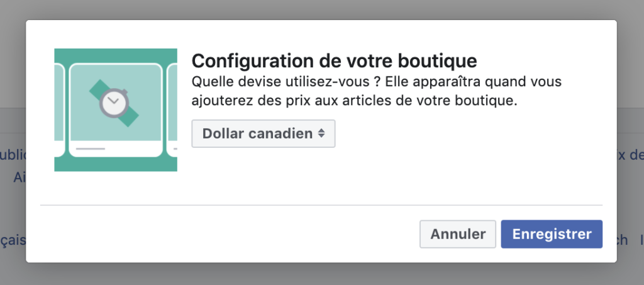Click the gray placeholder line under watch
This screenshot has height=285, width=644.
point(91,148)
